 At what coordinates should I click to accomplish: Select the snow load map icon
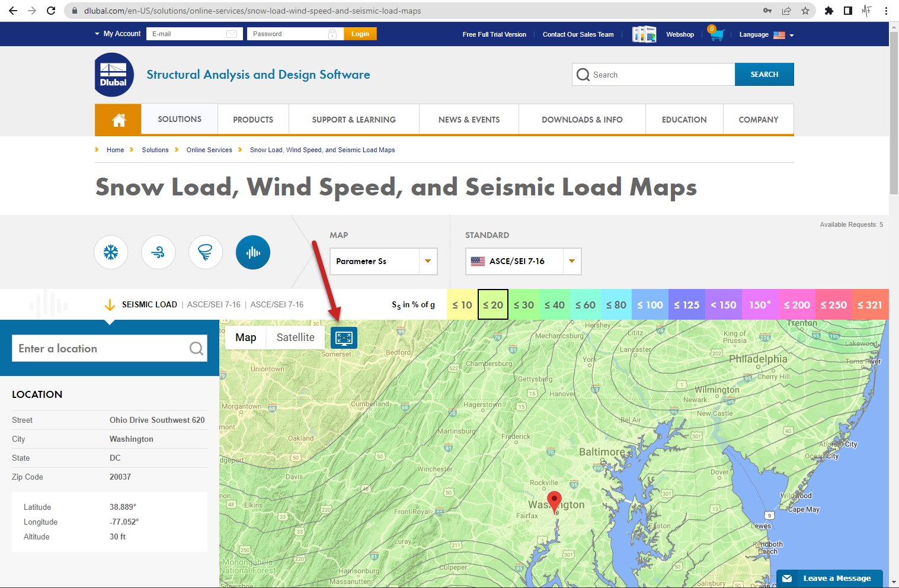tap(110, 252)
